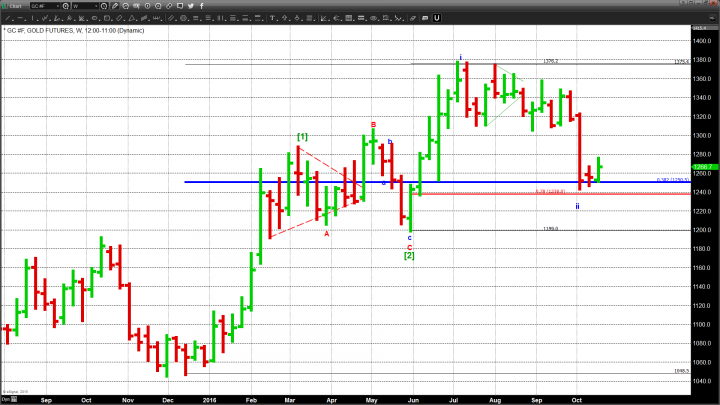720x405 pixels.
Task: Click the Facebook share icon
Action: coord(202,6)
